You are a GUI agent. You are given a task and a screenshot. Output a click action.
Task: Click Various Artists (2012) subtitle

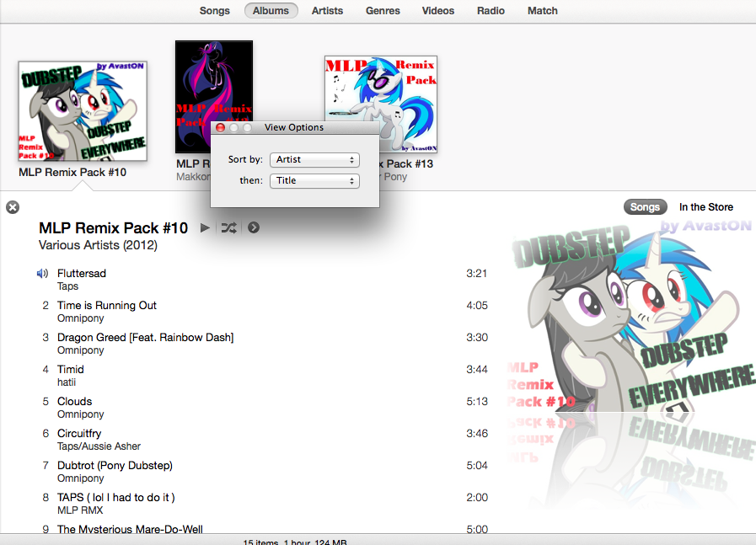click(x=98, y=245)
